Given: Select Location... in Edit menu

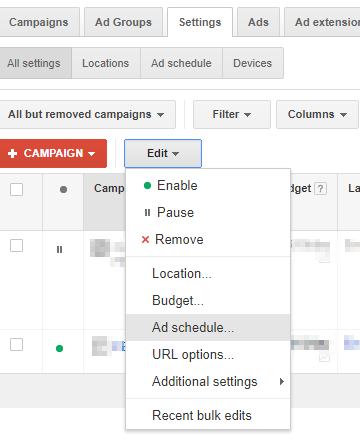Looking at the screenshot, I should [208, 274].
